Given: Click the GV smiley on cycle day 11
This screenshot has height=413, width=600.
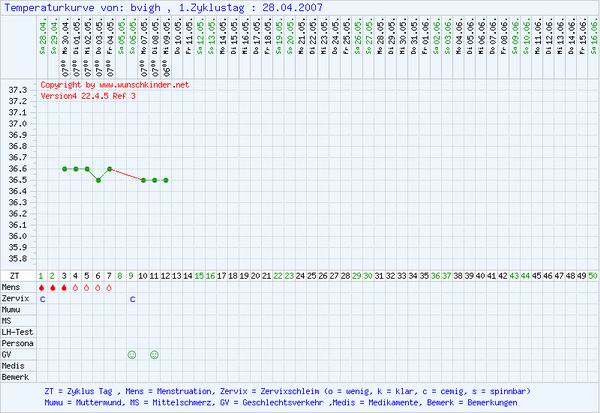Looking at the screenshot, I should (x=154, y=354).
